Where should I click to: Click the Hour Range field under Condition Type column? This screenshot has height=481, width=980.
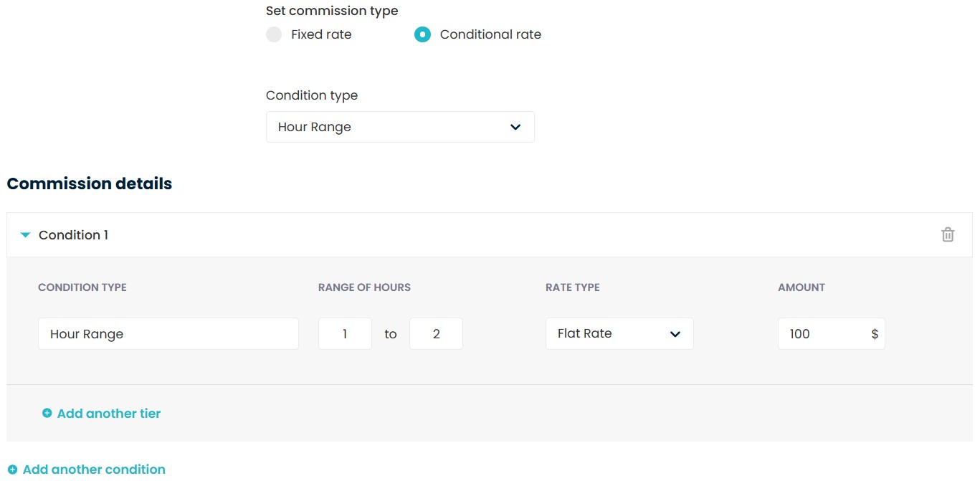click(x=168, y=334)
